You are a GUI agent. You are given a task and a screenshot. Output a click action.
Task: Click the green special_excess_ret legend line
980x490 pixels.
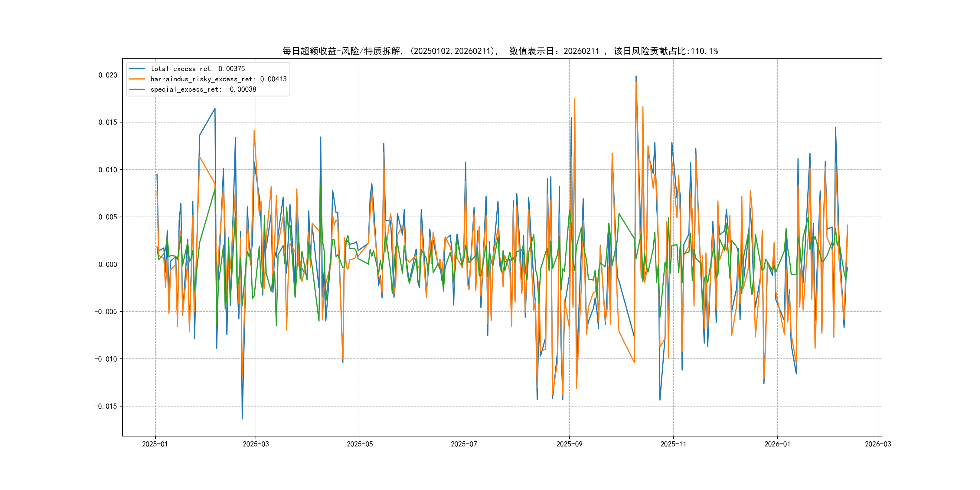[137, 90]
